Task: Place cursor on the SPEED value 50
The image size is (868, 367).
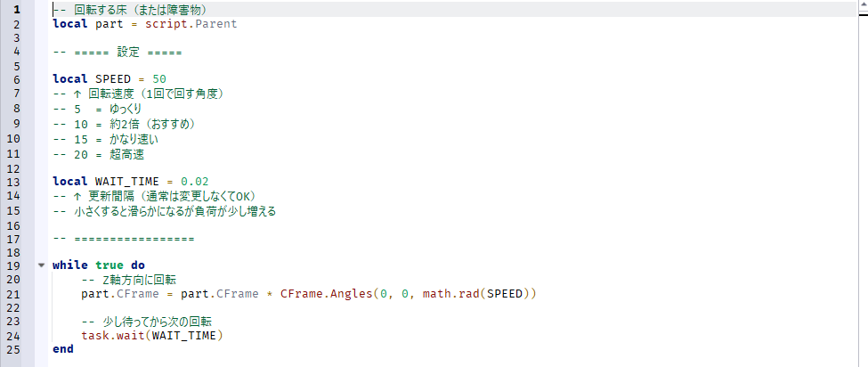Action: tap(158, 79)
